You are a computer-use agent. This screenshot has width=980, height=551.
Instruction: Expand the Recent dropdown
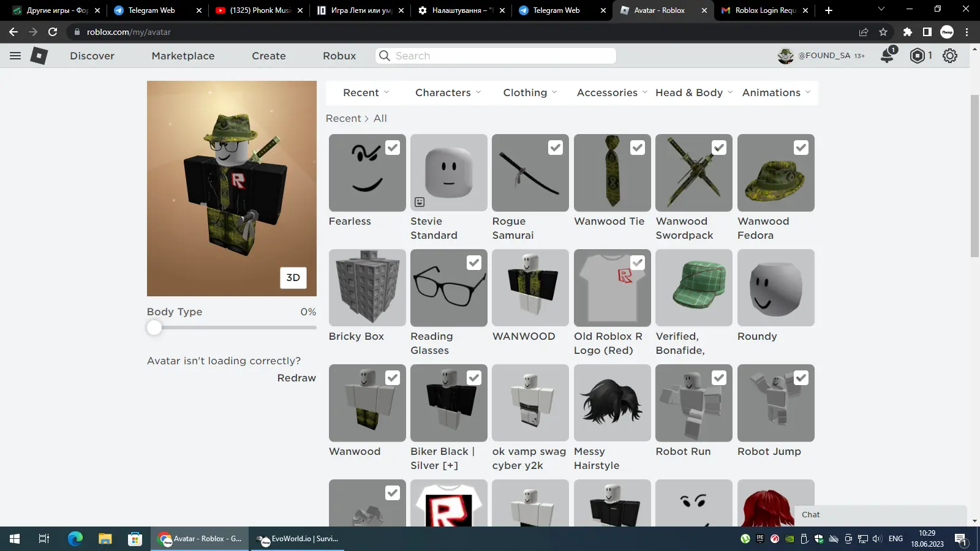[366, 92]
